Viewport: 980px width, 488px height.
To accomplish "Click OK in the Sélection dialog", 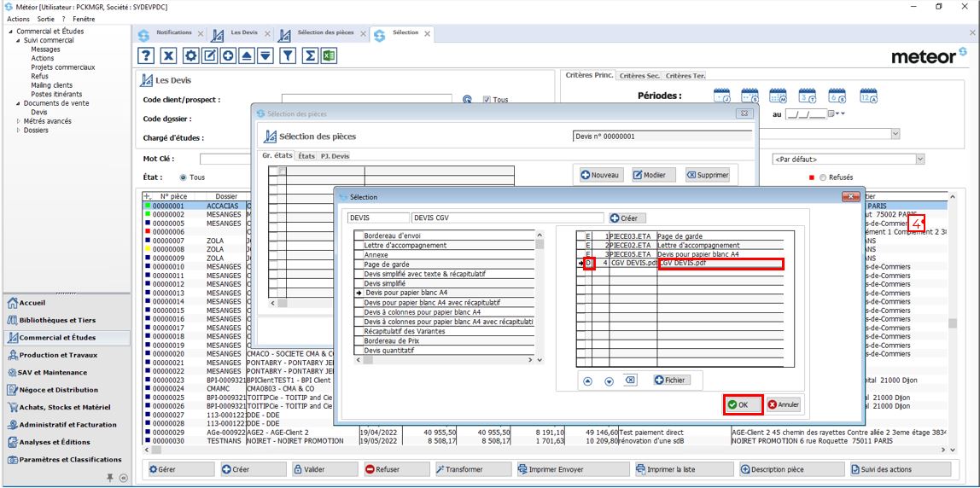I will [x=744, y=404].
